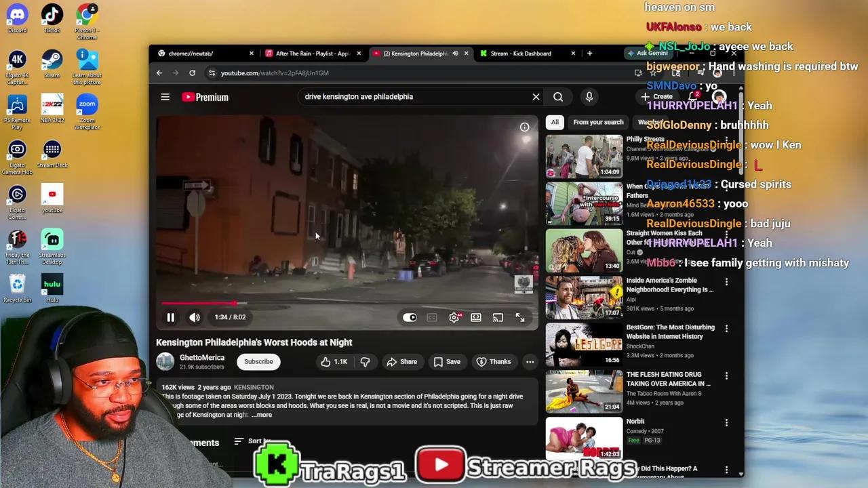Open options for BestGore video suggestion

(726, 329)
